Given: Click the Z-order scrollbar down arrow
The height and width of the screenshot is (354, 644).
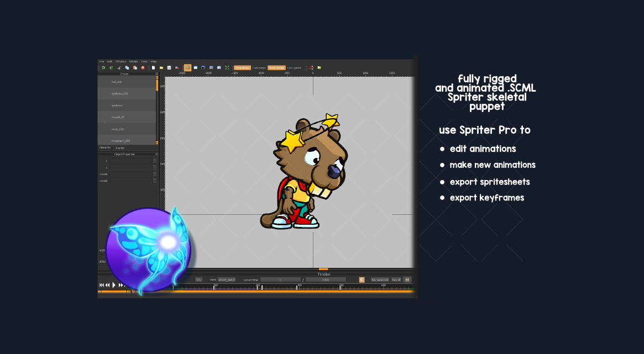Looking at the screenshot, I should coord(157,142).
